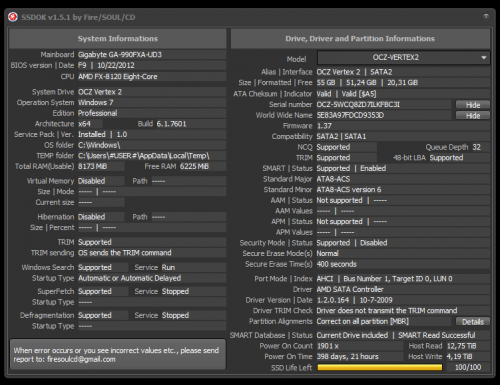
Task: Click Power On Count value 1901 x
Action: (328, 346)
